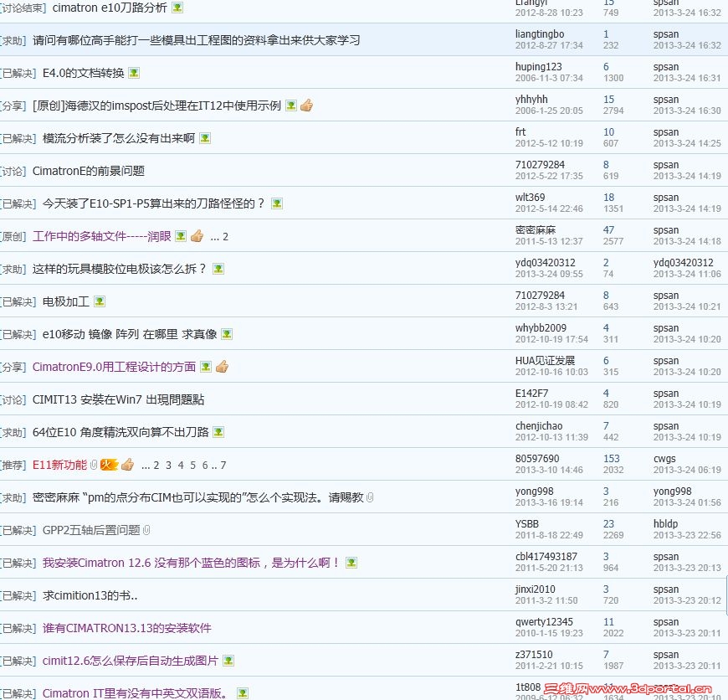Viewport: 728px width, 700px height.
Task: Click image icon beside '这样的玩具模胶位电极该怎么拆'
Action: (x=218, y=269)
